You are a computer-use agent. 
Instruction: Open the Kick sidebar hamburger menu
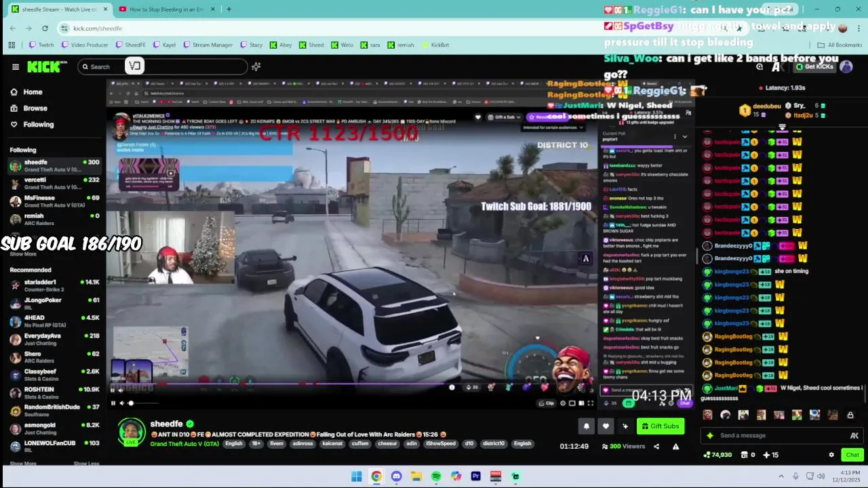tap(16, 66)
